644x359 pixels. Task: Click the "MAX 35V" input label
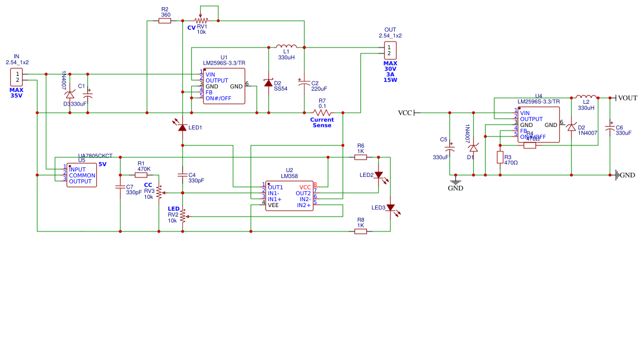(x=17, y=93)
